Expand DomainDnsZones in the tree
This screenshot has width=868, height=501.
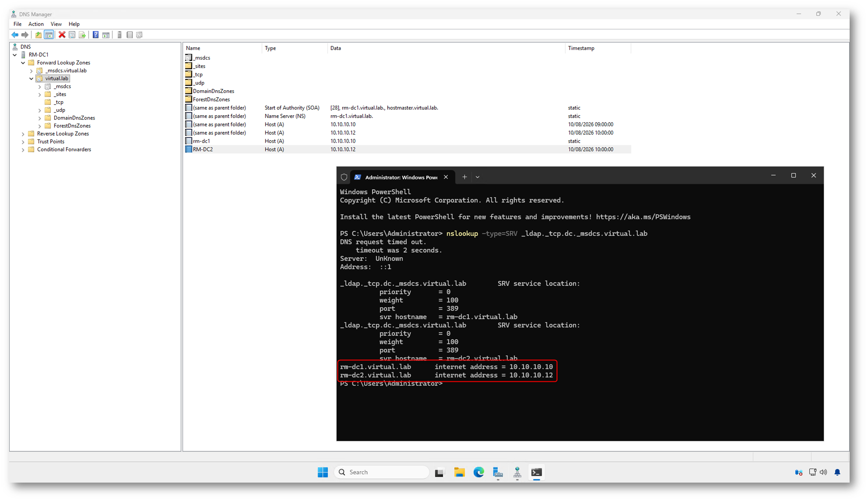(x=40, y=118)
